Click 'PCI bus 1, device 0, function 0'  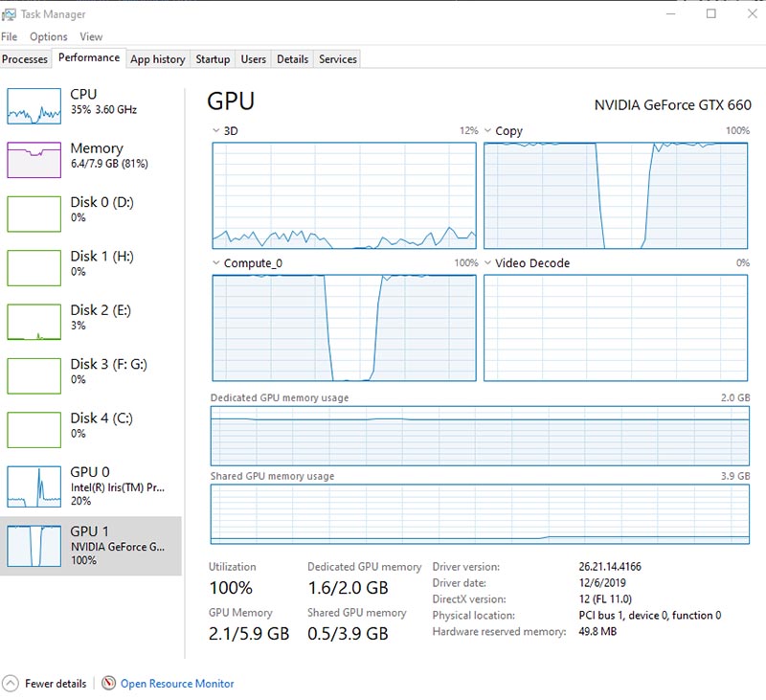click(x=650, y=615)
